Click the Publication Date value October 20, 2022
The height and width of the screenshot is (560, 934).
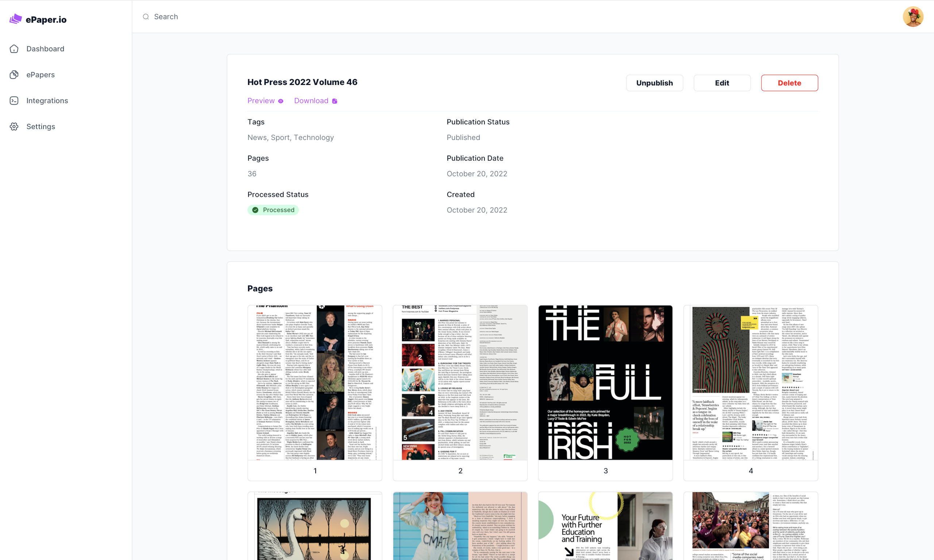(x=477, y=174)
